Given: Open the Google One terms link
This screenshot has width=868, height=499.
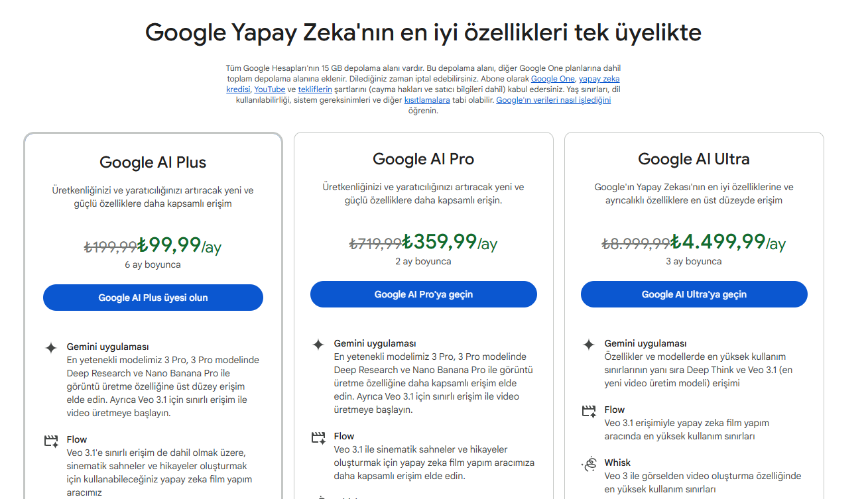Looking at the screenshot, I should (552, 79).
